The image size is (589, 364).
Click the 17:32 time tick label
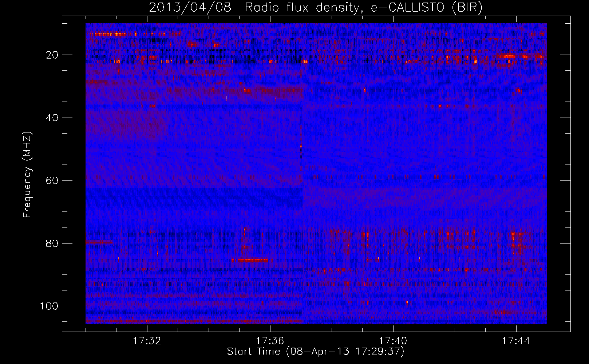(147, 341)
